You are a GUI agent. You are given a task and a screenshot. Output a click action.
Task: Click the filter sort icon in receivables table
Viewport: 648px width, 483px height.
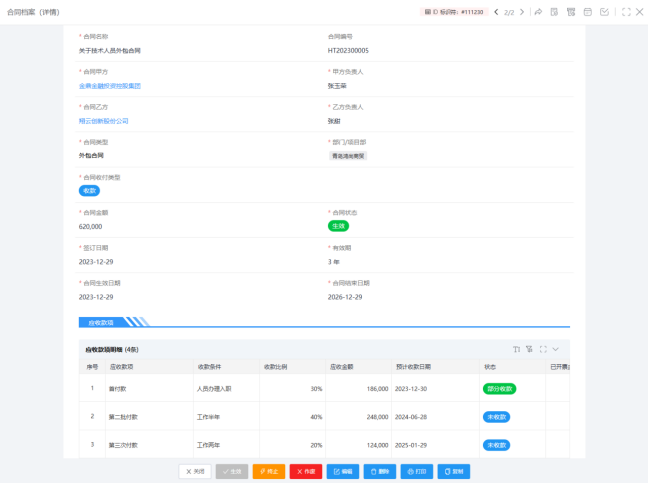[530, 349]
